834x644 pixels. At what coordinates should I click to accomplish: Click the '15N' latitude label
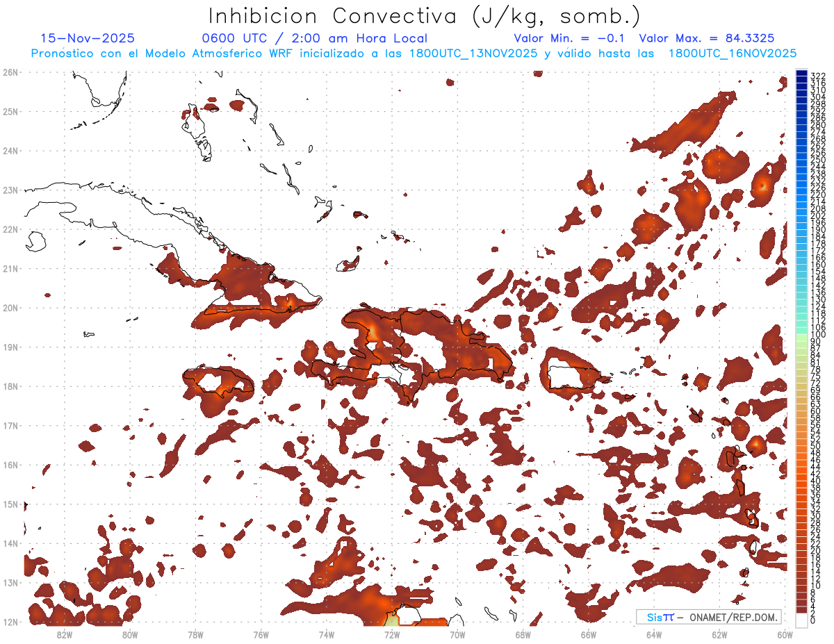click(x=10, y=504)
